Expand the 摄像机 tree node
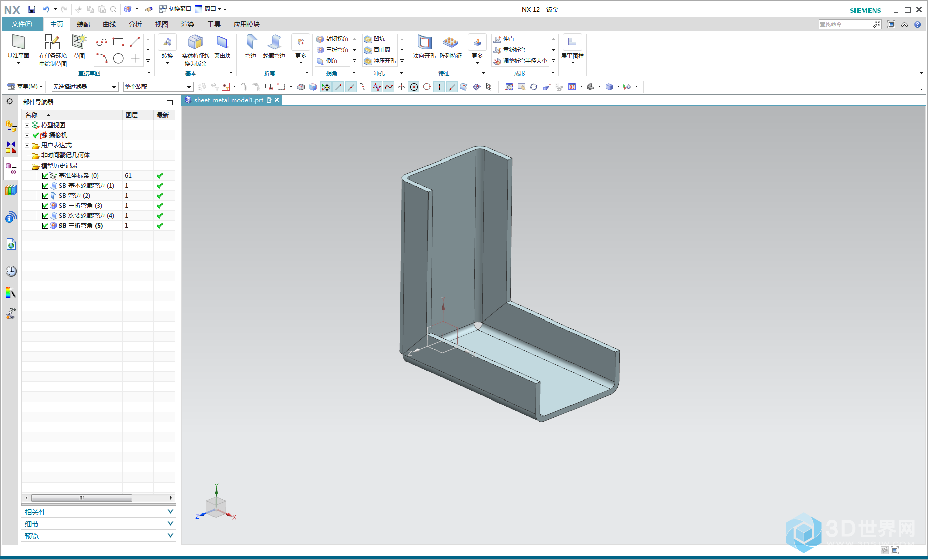 click(x=27, y=135)
